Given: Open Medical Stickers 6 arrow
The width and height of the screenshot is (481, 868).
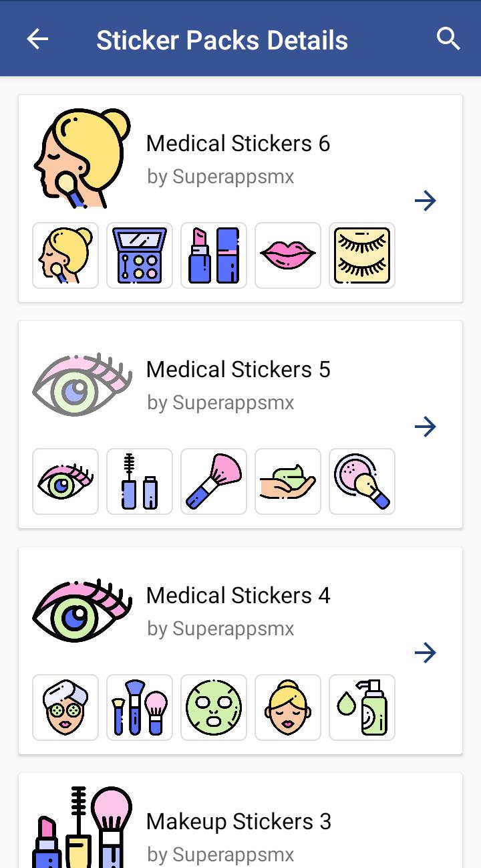Looking at the screenshot, I should tap(426, 201).
